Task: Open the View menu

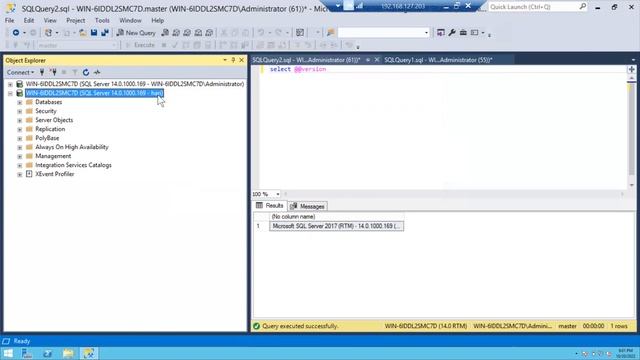Action: [x=50, y=20]
